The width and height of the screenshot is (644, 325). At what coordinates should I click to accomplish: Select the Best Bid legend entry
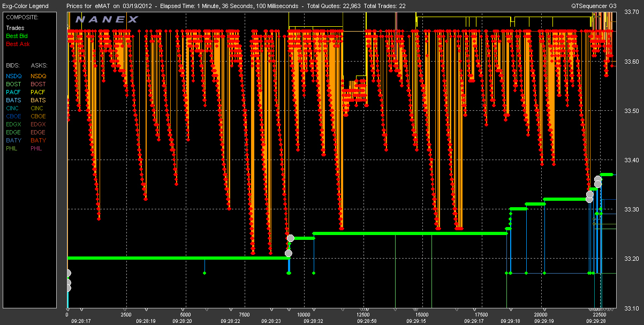tap(17, 36)
